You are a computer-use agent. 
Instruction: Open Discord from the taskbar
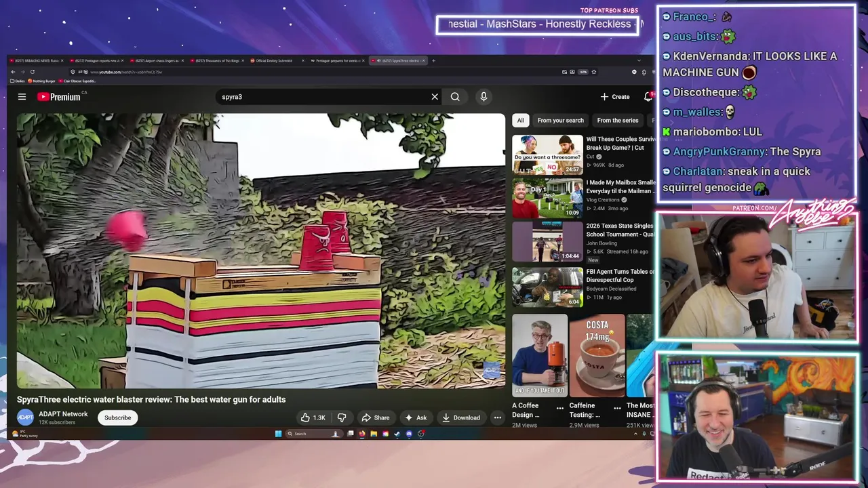[409, 434]
